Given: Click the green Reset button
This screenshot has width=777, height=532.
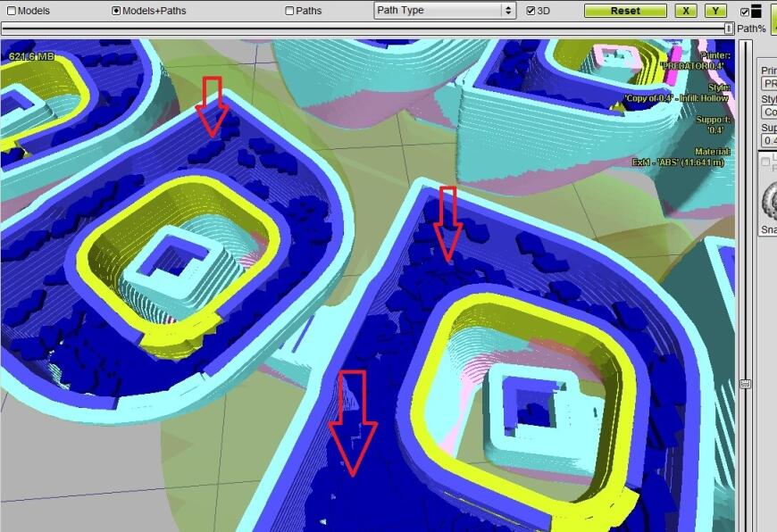Looking at the screenshot, I should click(625, 11).
